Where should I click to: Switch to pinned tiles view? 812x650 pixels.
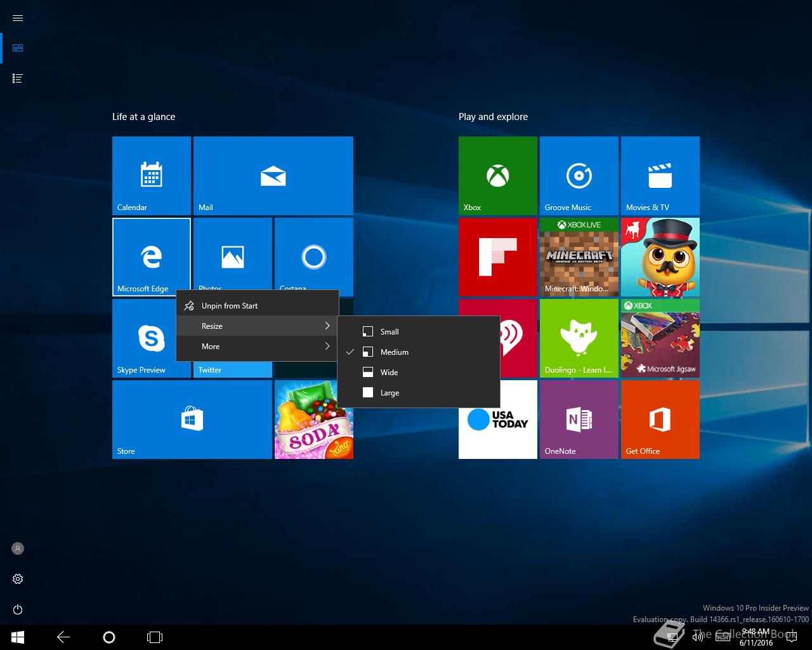[x=18, y=48]
